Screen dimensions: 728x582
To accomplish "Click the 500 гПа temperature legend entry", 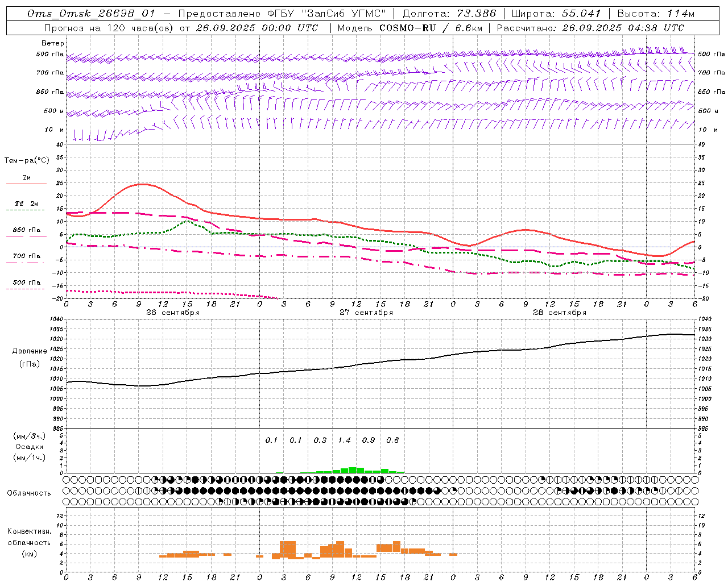I will (x=27, y=282).
